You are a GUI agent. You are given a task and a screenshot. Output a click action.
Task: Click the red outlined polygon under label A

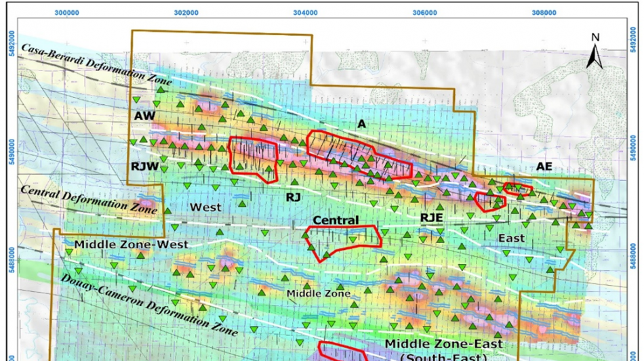tap(341, 147)
